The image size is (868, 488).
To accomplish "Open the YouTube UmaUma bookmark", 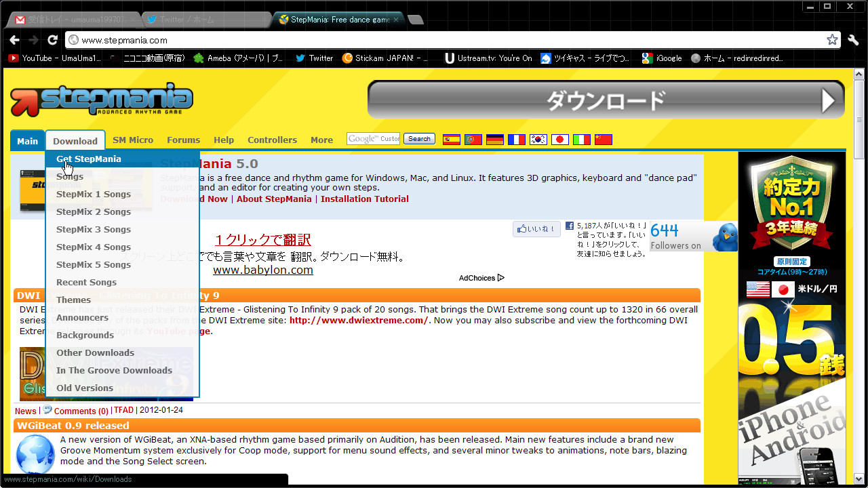I will coord(55,58).
